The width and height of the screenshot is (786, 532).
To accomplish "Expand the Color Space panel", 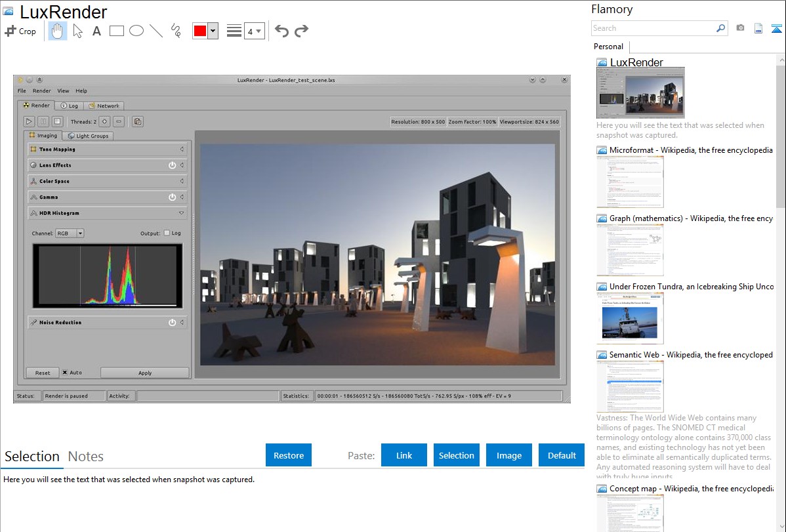I will [x=182, y=181].
